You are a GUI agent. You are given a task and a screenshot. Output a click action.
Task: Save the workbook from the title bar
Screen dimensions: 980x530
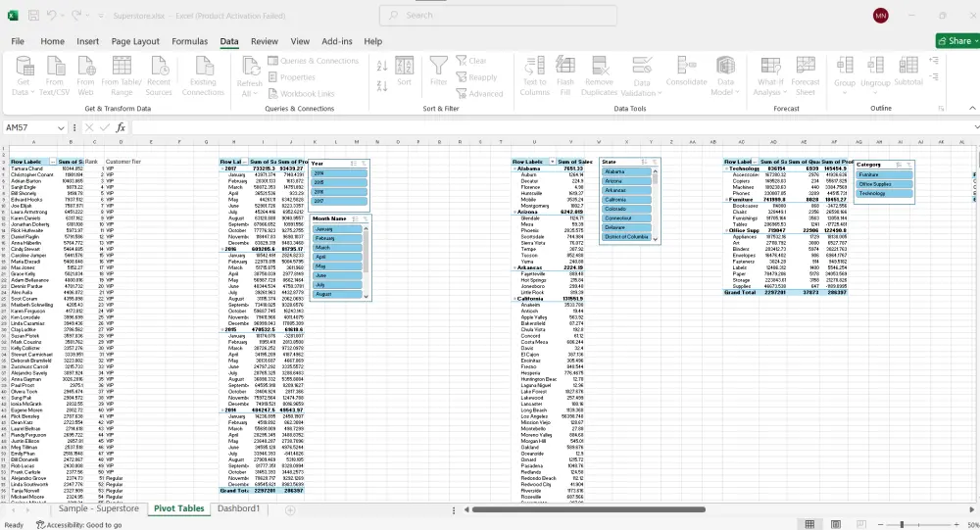coord(33,15)
